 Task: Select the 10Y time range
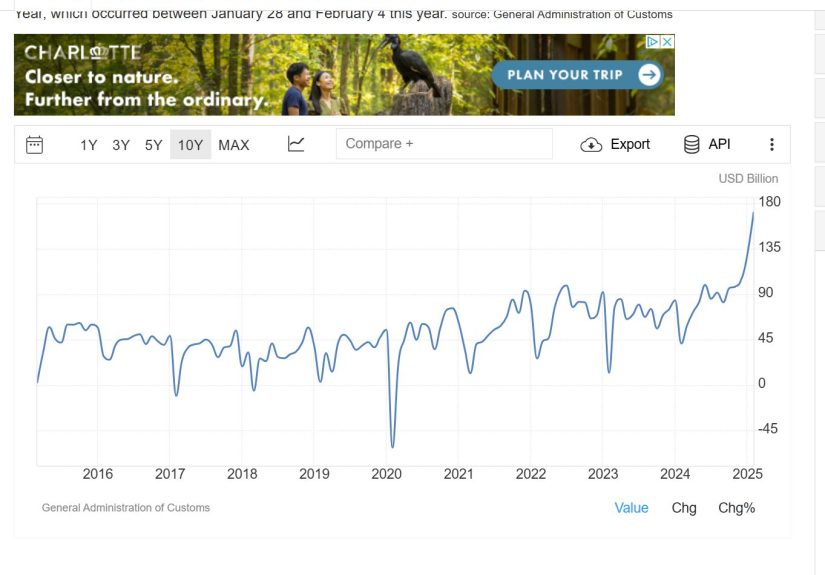[x=190, y=145]
